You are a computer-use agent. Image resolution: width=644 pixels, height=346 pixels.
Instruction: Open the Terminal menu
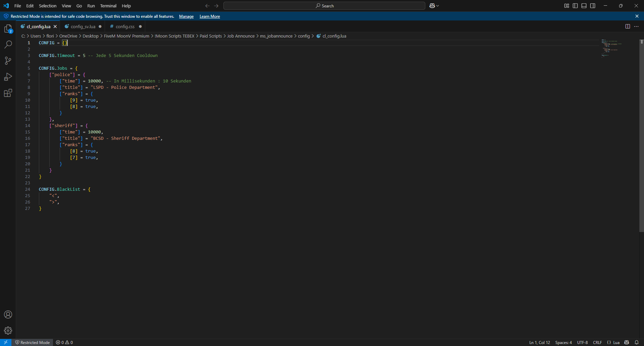[x=108, y=6]
